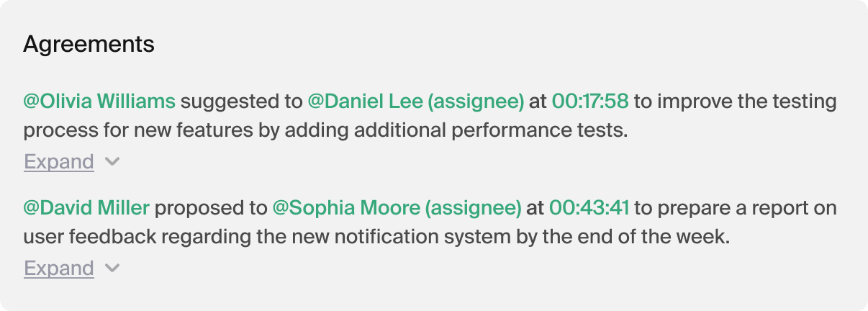The width and height of the screenshot is (868, 311).
Task: Expand the Olivia Williams agreement details
Action: coord(59,161)
